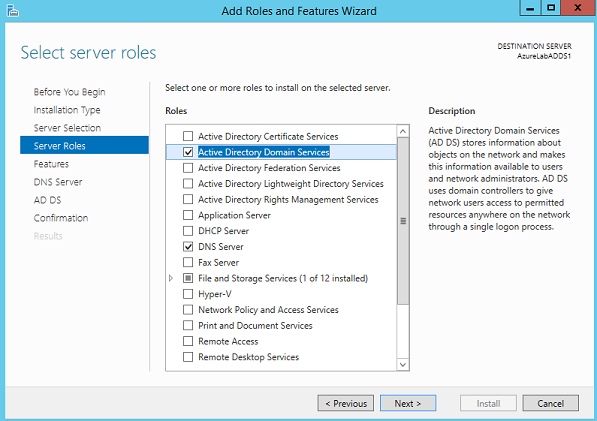Click the Previous button
The image size is (597, 421).
pos(346,403)
